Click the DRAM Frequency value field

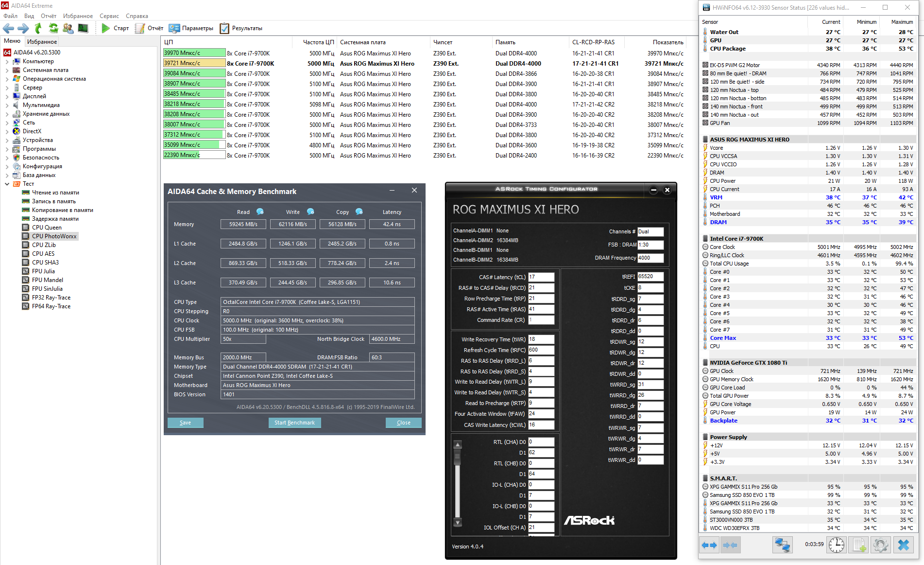point(650,258)
